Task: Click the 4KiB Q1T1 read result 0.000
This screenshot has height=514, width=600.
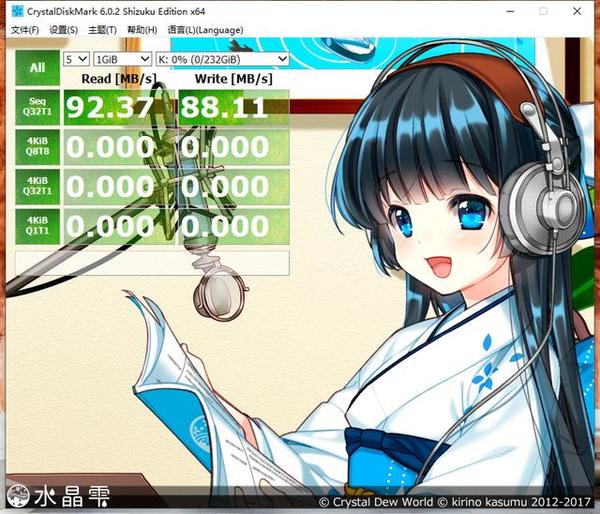Action: pos(119,227)
